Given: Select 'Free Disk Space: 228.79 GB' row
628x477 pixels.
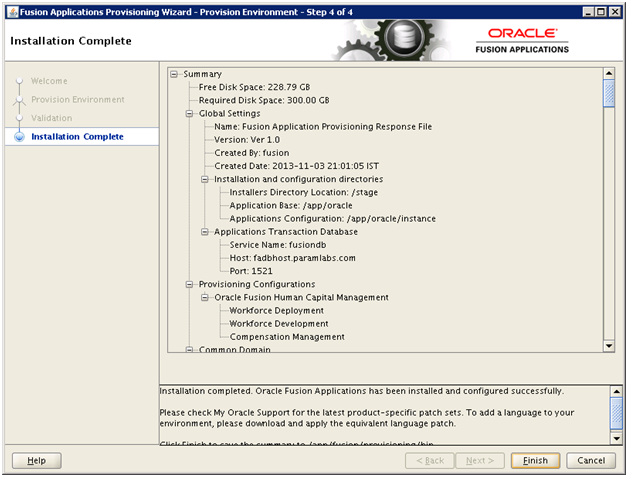Looking at the screenshot, I should [x=254, y=87].
